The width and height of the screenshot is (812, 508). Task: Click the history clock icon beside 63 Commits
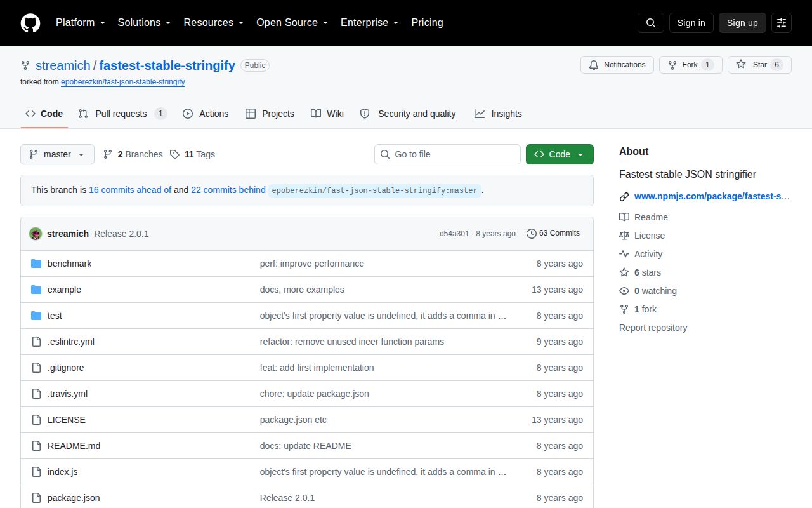pos(532,234)
